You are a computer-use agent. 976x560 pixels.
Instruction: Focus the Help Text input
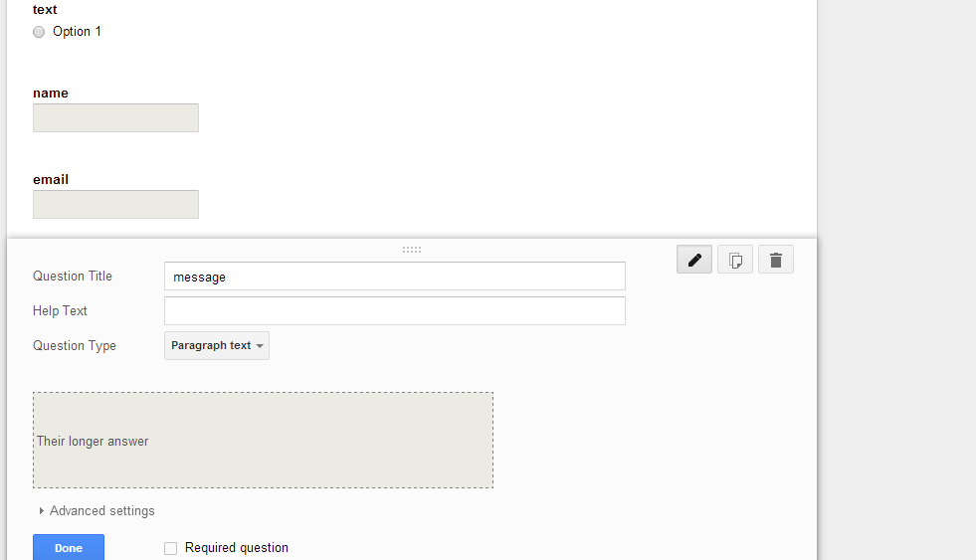[x=395, y=311]
